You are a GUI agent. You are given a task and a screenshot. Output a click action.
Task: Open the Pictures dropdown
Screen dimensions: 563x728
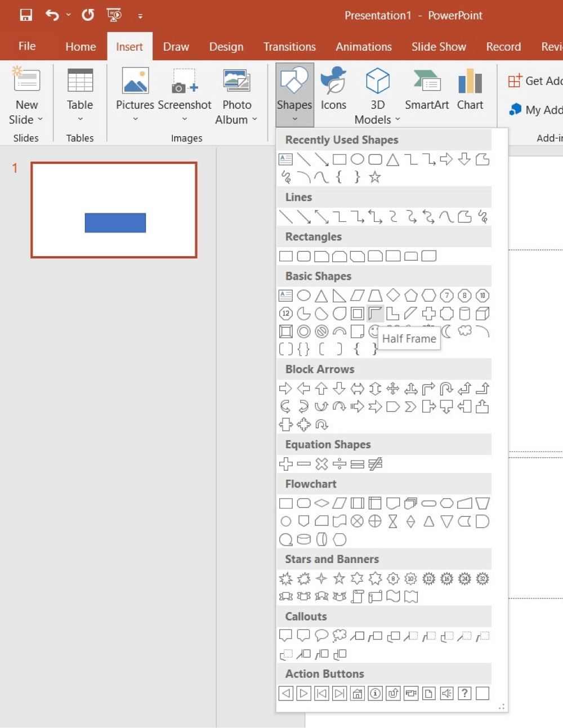(135, 119)
